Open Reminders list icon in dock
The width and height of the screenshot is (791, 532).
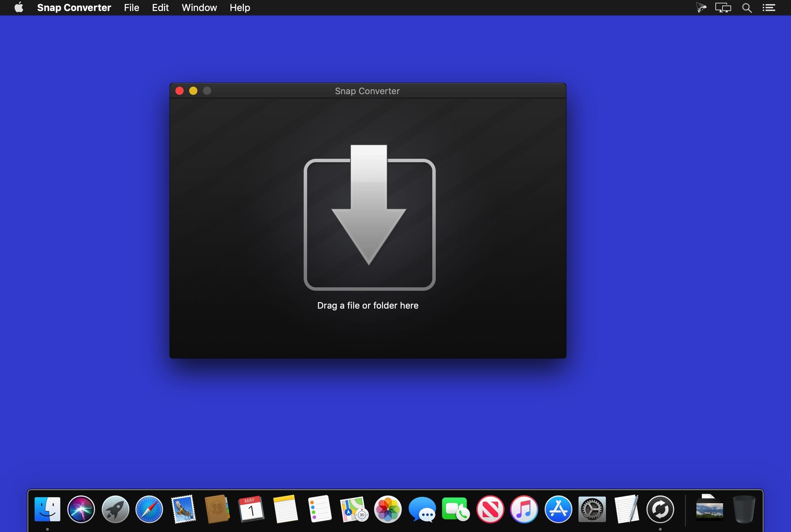(319, 509)
